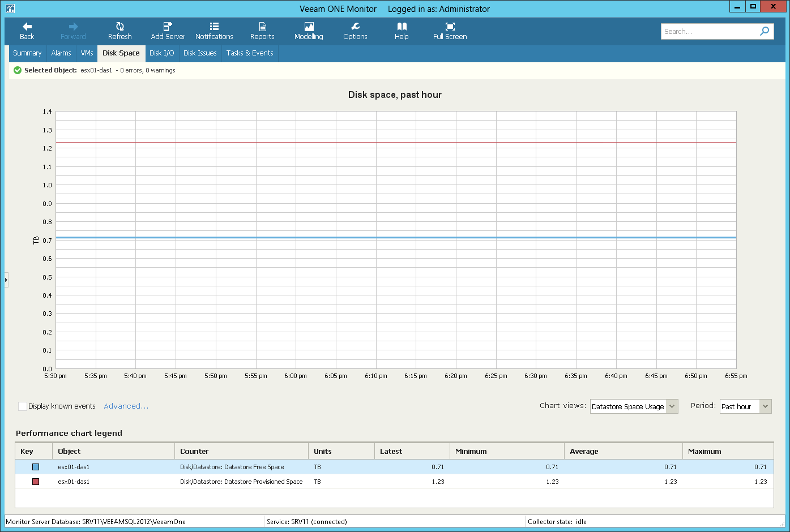Launch the Modelling tool
This screenshot has width=790, height=532.
click(x=309, y=31)
